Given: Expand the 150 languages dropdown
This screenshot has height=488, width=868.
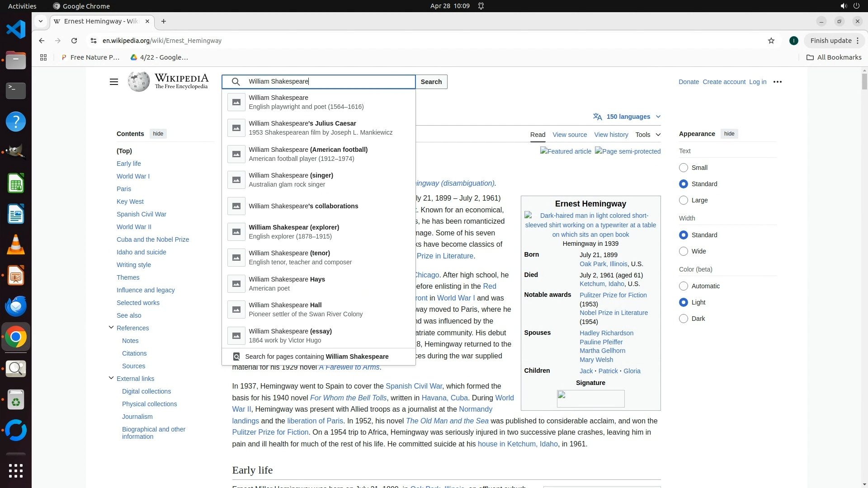Looking at the screenshot, I should (628, 117).
